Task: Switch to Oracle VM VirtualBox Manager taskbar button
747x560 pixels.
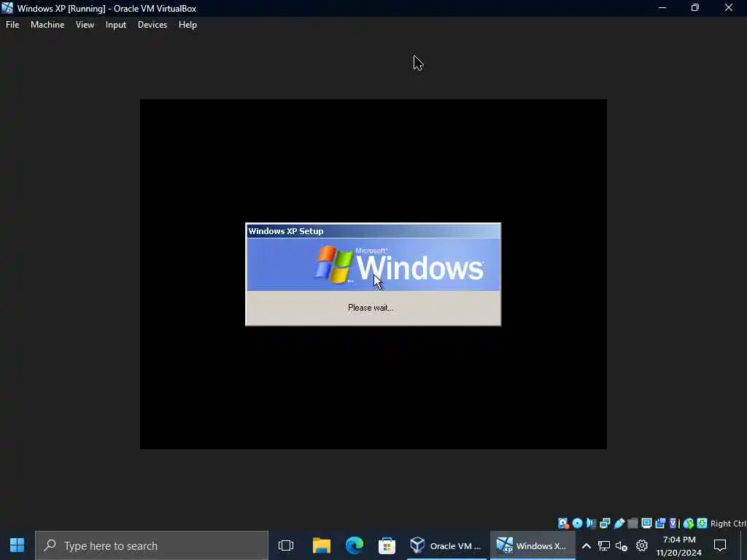Action: click(x=446, y=545)
